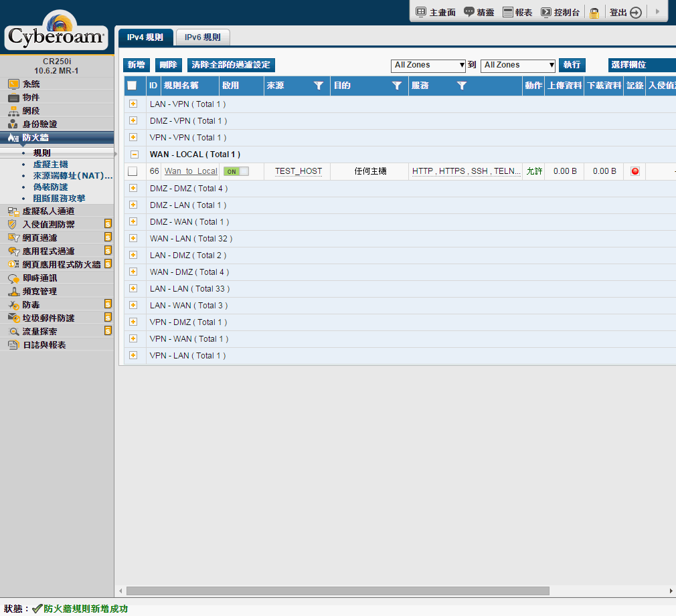Open the 防毒 antivirus icon
This screenshot has height=616, width=676.
tap(13, 305)
